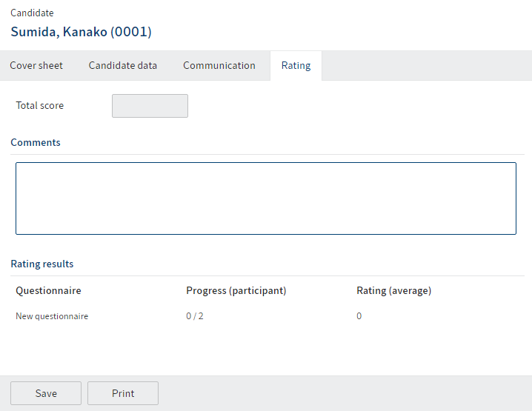Click the Rating results section heading
Image resolution: width=532 pixels, height=411 pixels.
click(x=42, y=264)
